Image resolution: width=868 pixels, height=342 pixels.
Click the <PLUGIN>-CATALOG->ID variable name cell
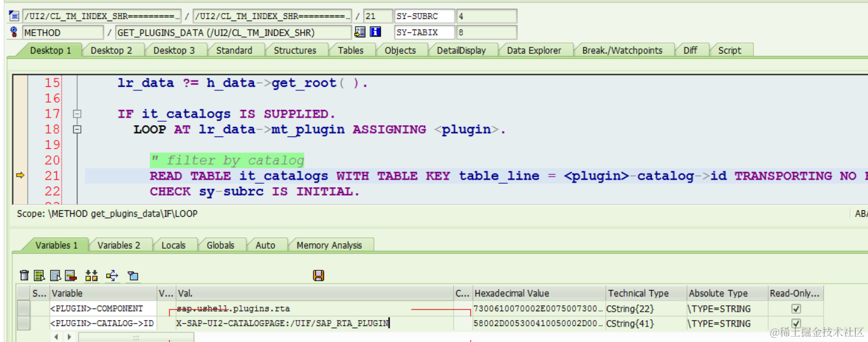click(x=103, y=323)
